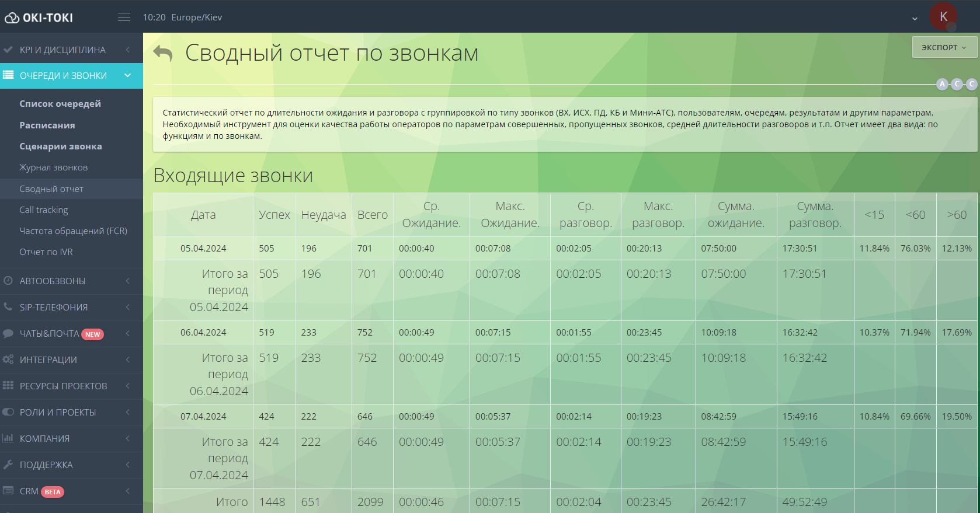The image size is (980, 513).
Task: Click the gears icon for Интеграции
Action: (8, 360)
